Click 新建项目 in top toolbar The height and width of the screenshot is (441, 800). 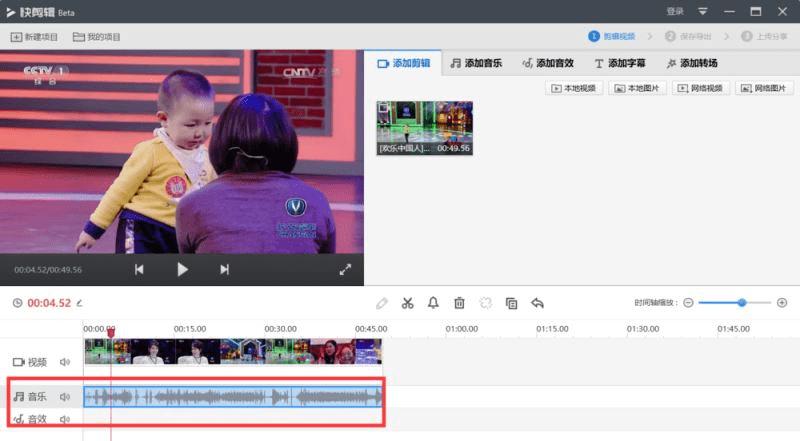point(34,37)
